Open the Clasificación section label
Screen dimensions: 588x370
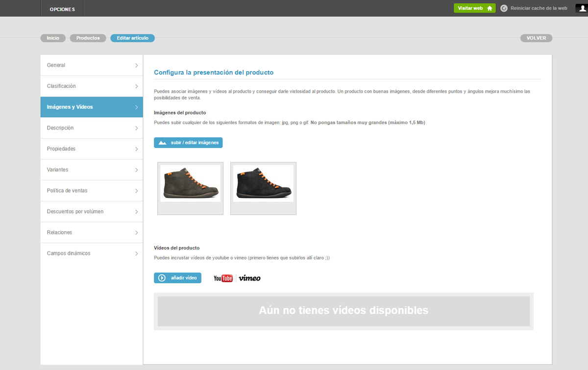point(61,86)
